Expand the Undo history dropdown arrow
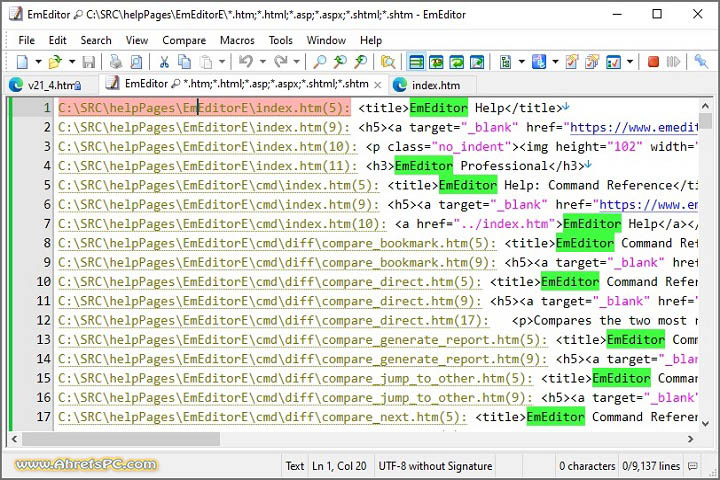720x480 pixels. (263, 62)
